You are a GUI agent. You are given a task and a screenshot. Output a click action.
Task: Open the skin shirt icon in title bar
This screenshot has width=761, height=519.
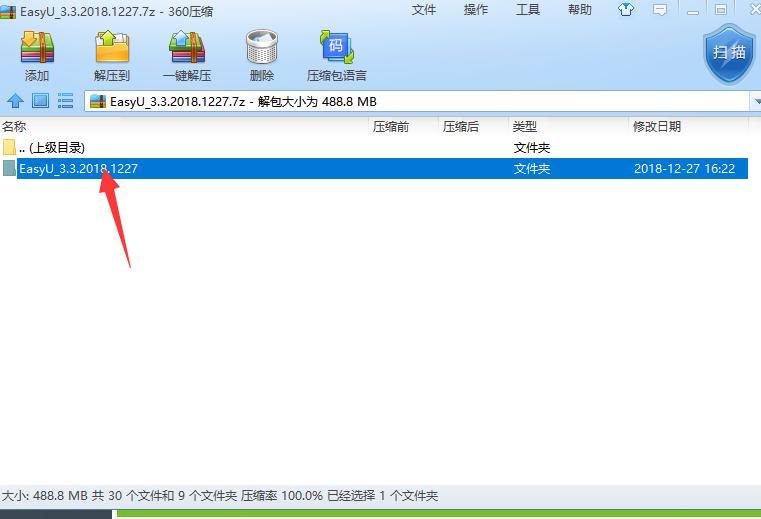(x=626, y=10)
